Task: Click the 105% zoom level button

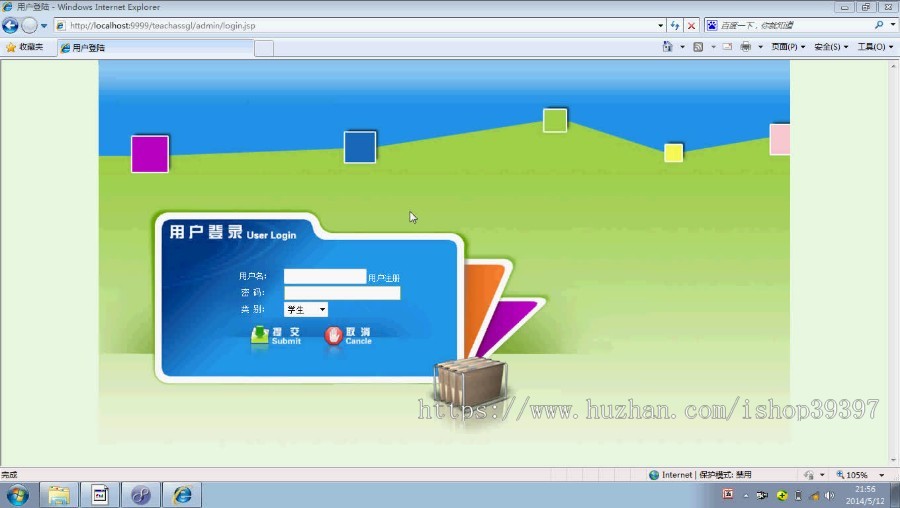Action: tap(852, 475)
